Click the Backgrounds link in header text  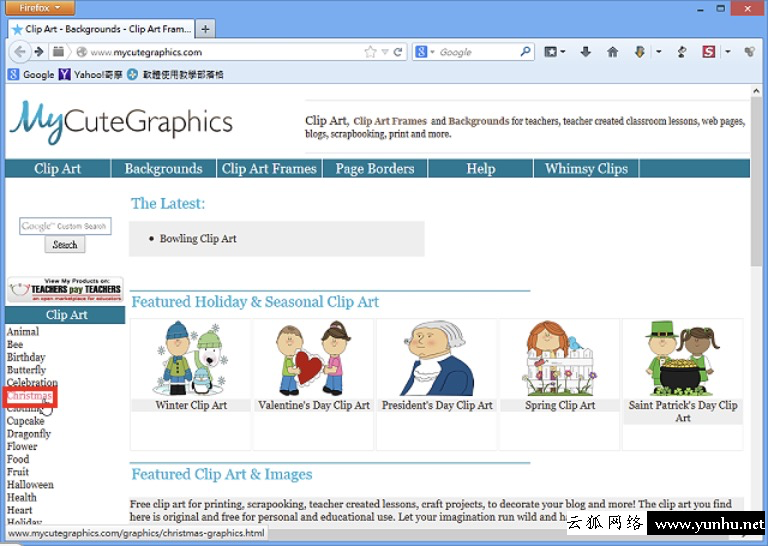[479, 121]
